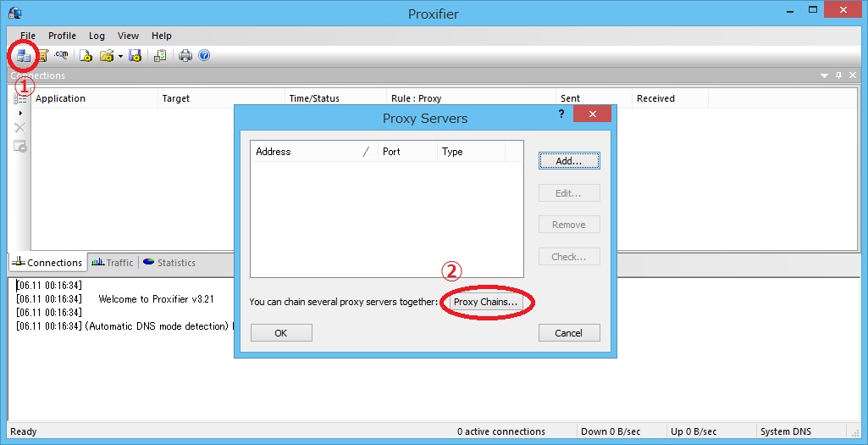
Task: Open the File menu
Action: coord(27,36)
